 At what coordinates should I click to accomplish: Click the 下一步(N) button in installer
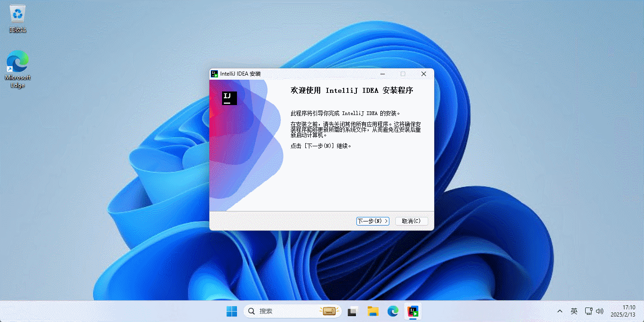(373, 221)
